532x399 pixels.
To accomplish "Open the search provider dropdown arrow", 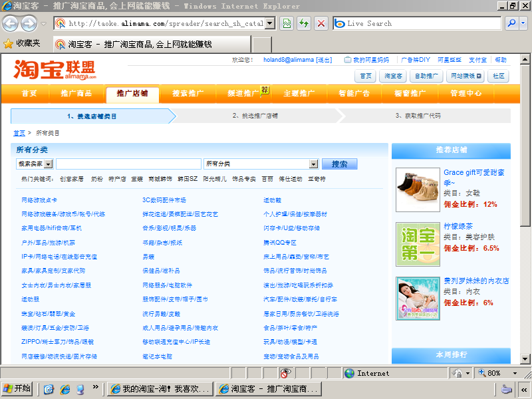I will pyautogui.click(x=523, y=23).
